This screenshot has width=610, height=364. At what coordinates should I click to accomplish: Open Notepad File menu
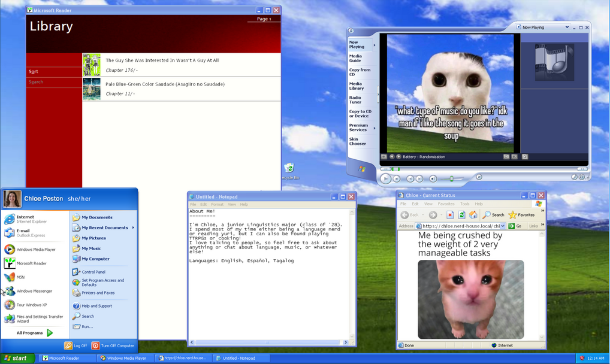click(x=193, y=205)
